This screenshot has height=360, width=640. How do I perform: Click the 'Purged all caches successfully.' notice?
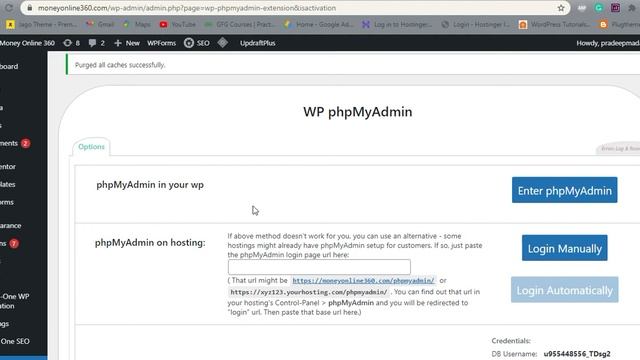pyautogui.click(x=120, y=65)
